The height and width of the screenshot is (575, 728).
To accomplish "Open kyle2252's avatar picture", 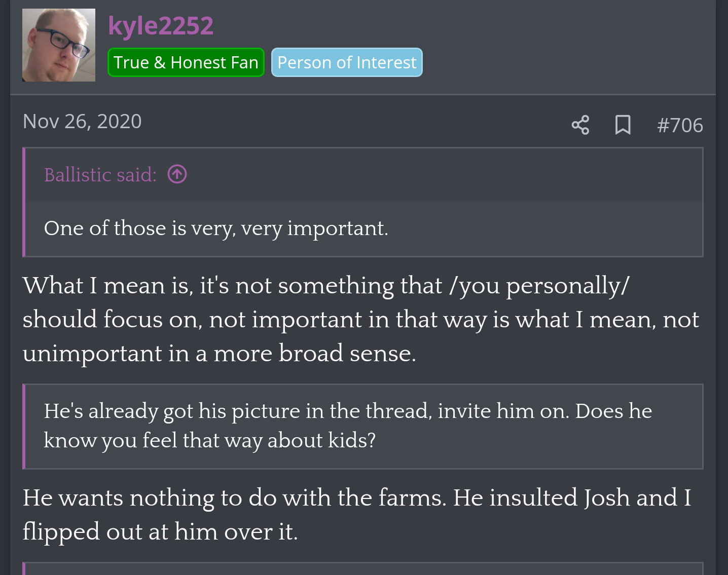I will [x=59, y=45].
